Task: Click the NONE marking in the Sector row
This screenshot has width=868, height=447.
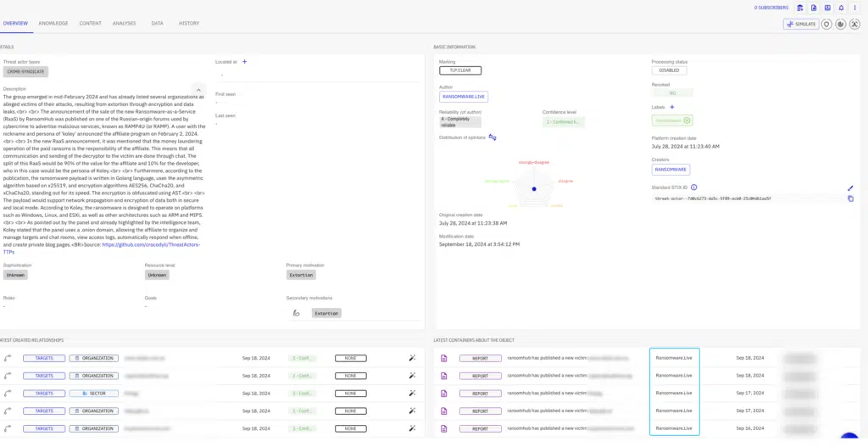Action: tap(350, 394)
